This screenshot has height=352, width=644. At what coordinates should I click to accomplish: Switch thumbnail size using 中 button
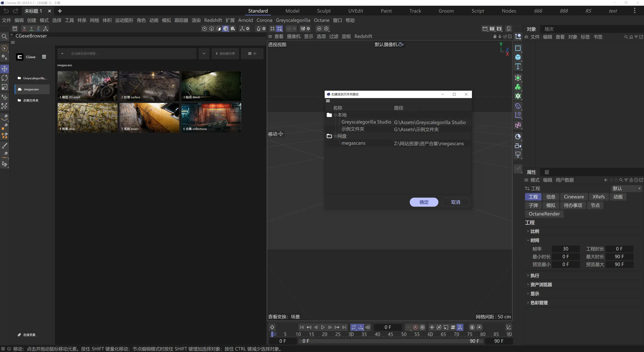point(252,53)
